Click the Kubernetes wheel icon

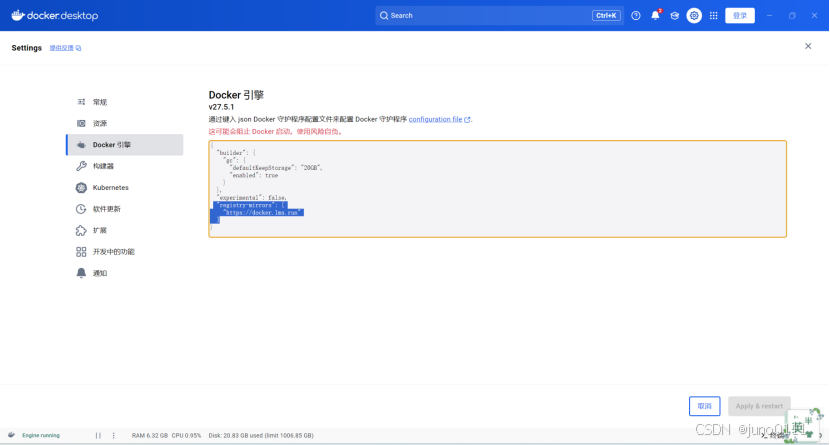[81, 187]
